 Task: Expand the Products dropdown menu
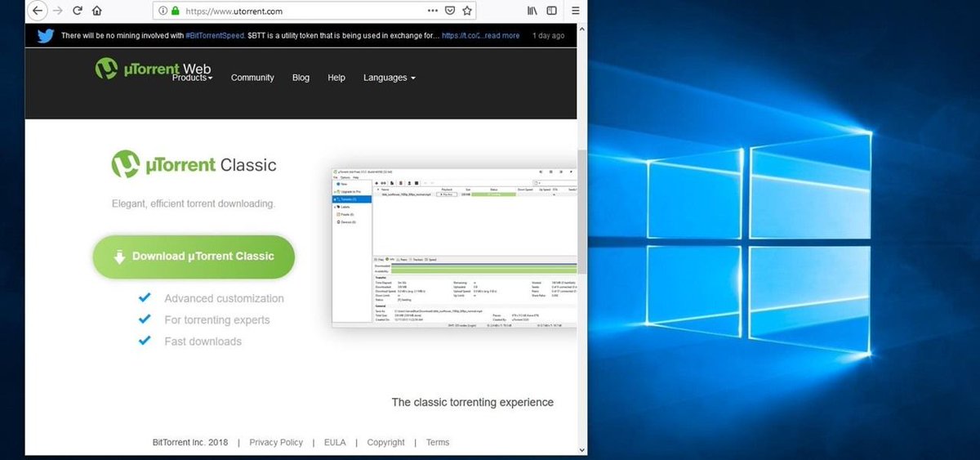192,78
